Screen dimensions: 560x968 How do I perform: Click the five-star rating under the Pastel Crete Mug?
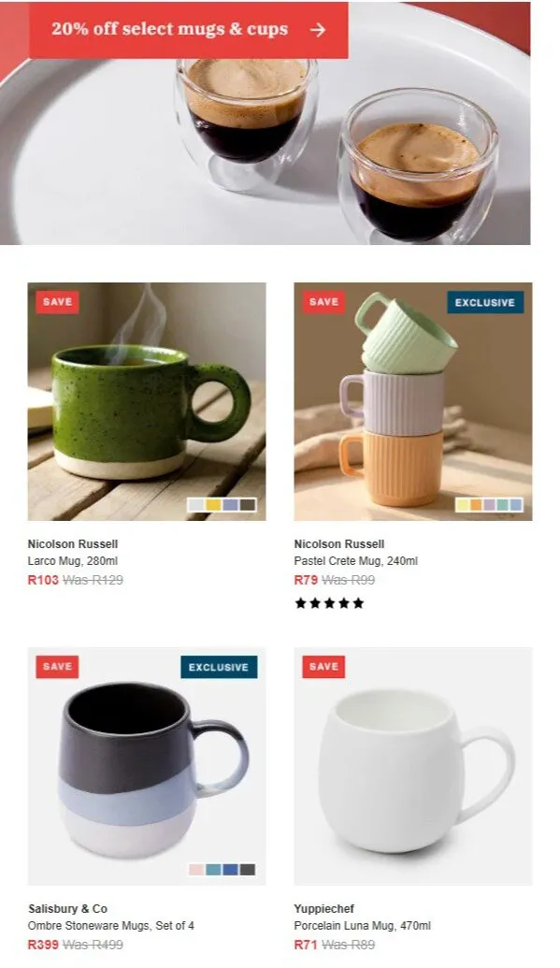(329, 603)
